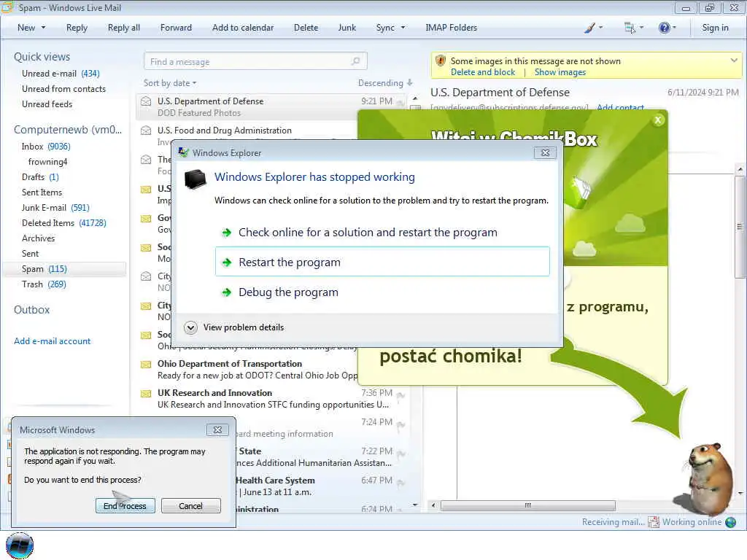Click End Process button

tap(125, 506)
